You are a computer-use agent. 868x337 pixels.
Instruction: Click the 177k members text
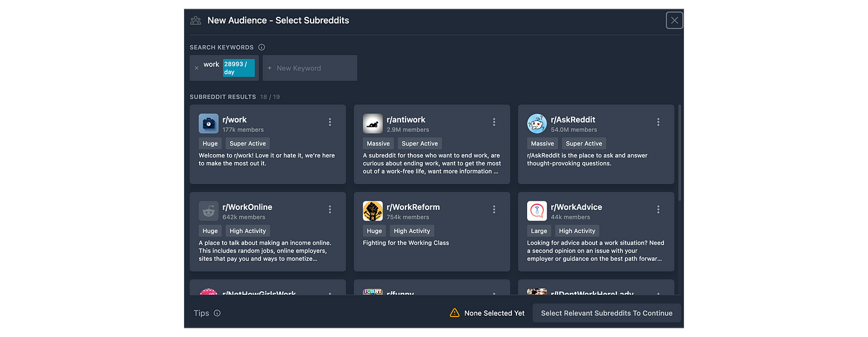(x=243, y=130)
